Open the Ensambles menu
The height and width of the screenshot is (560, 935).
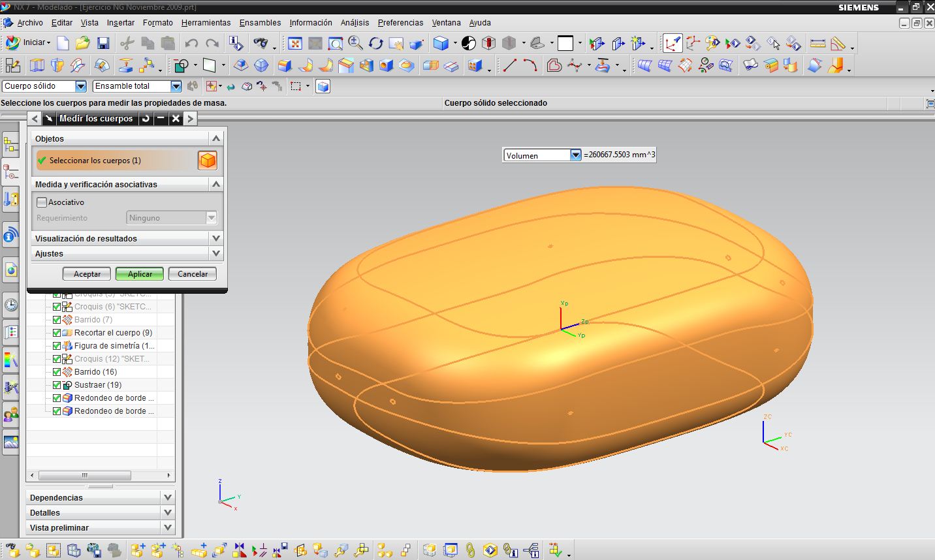point(260,23)
